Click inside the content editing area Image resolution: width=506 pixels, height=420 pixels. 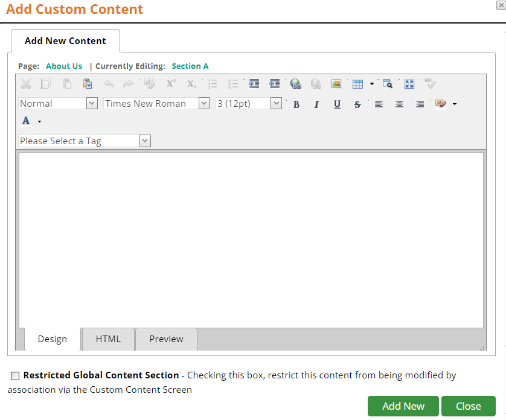[251, 240]
